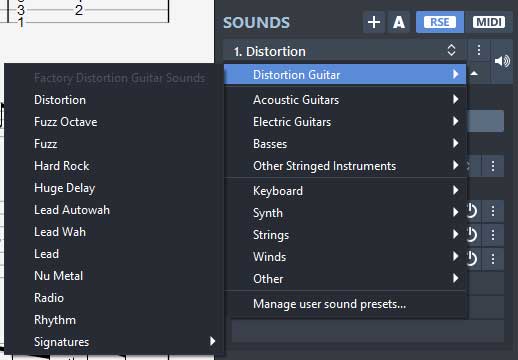Choose the Lead Autowah preset
Viewport: 518px width, 360px height.
click(72, 210)
